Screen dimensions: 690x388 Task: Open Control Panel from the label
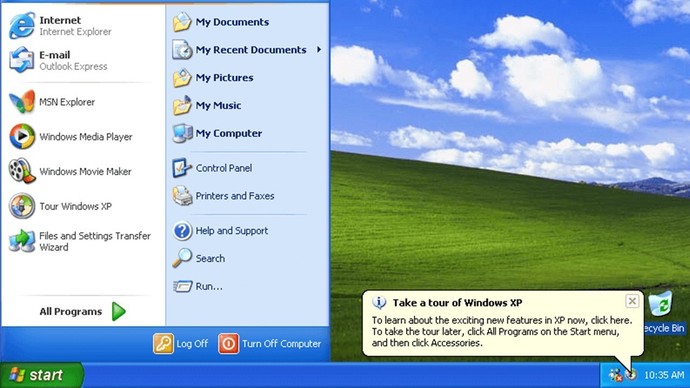[x=224, y=168]
